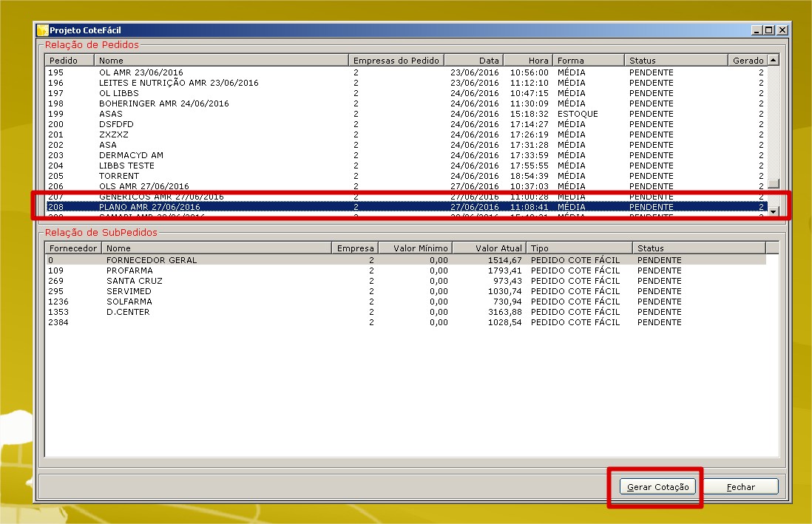This screenshot has width=812, height=524.
Task: Click the Projeto CoteFácil title bar icon
Action: [x=43, y=30]
